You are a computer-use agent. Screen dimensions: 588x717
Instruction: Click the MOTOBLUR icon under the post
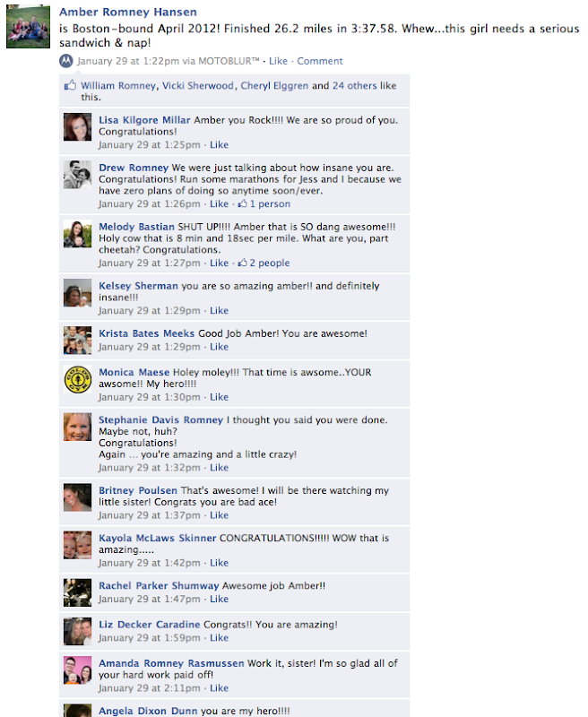pos(66,61)
